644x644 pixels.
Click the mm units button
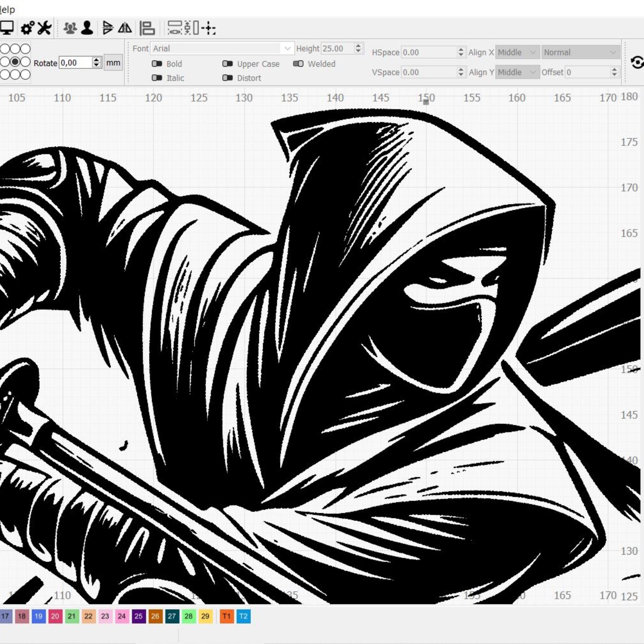pos(113,63)
